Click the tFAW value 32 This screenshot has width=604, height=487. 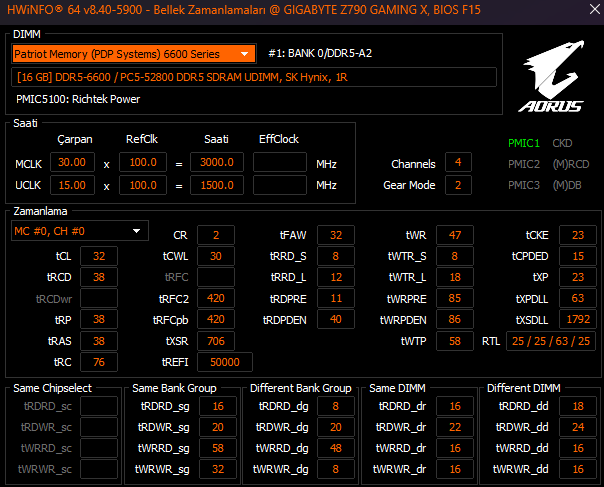(x=336, y=235)
